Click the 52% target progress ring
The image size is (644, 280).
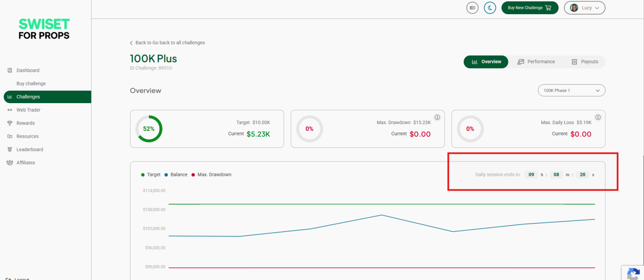149,129
